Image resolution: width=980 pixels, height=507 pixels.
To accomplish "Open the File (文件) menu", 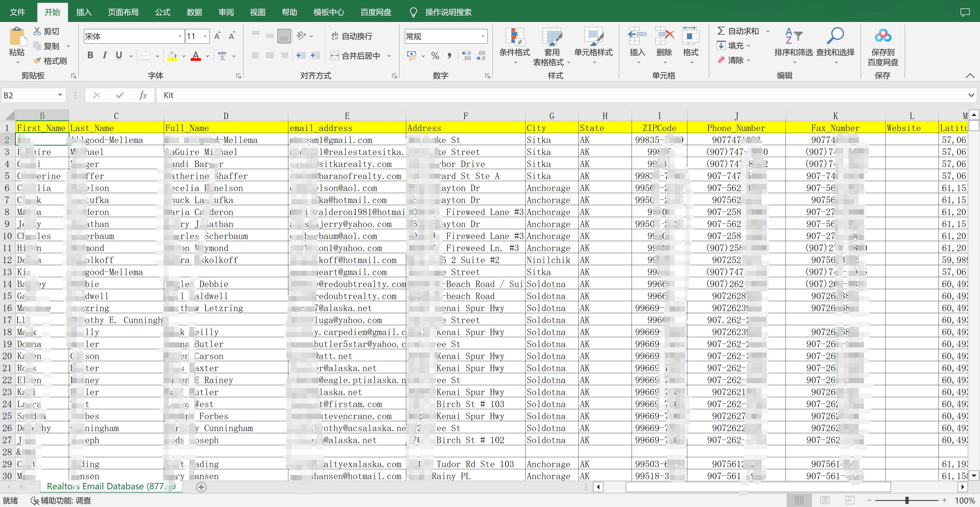I will point(17,12).
